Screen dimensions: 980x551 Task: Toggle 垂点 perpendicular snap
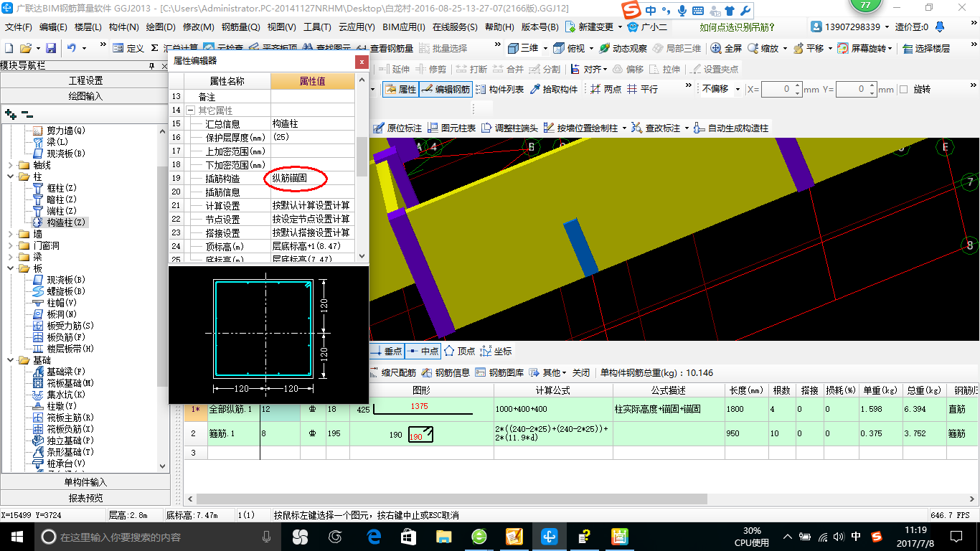387,351
